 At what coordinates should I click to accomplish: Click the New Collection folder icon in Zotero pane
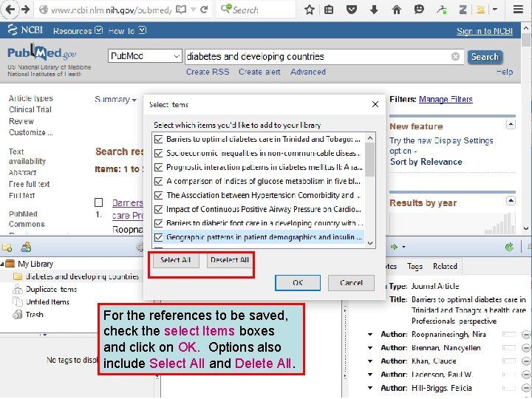tap(7, 248)
